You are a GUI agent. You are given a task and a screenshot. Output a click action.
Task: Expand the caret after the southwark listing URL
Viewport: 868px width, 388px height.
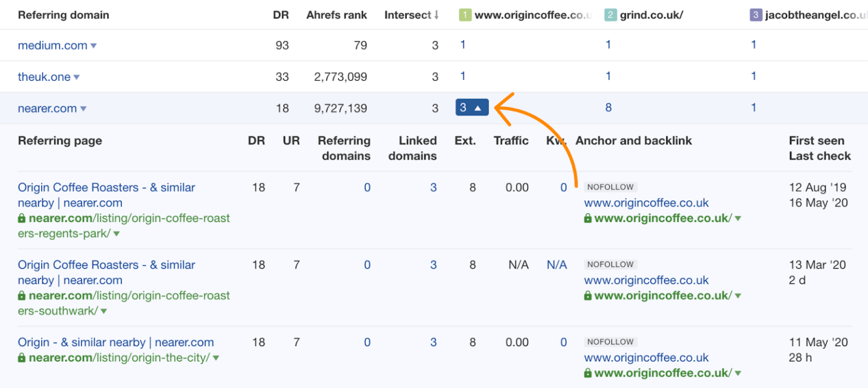pos(103,311)
